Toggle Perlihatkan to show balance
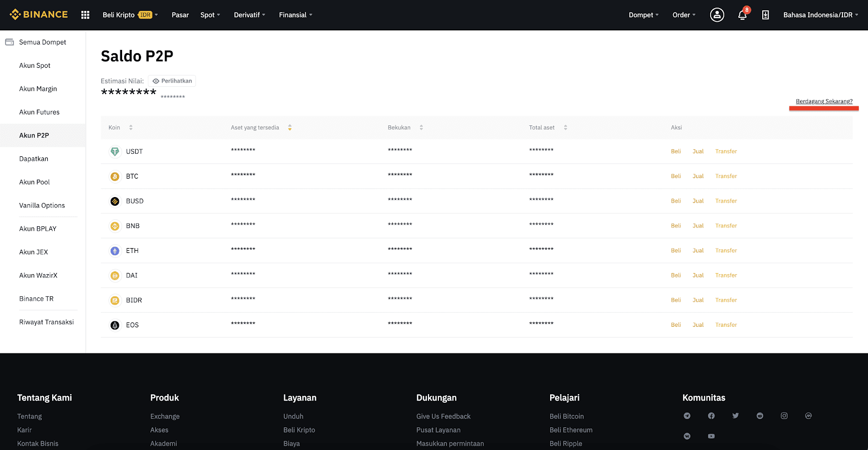The image size is (868, 450). click(172, 81)
